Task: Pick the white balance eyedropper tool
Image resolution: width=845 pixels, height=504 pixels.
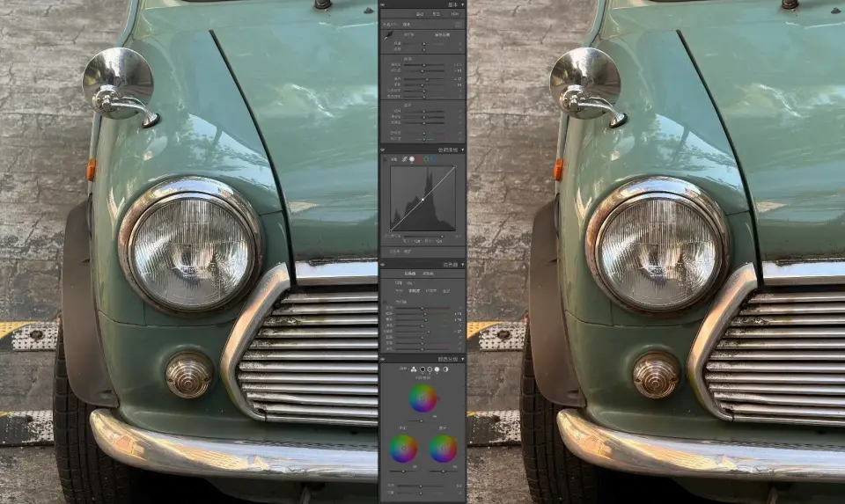Action: (x=386, y=34)
